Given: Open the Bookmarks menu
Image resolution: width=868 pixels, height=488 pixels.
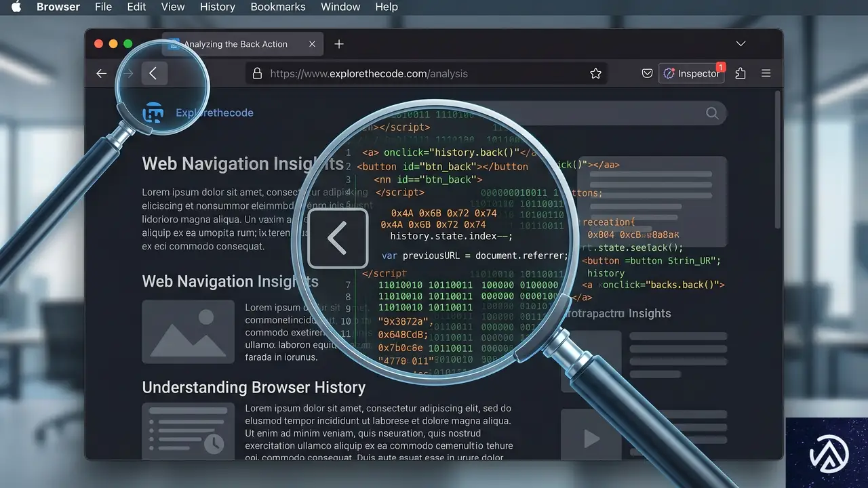Looking at the screenshot, I should tap(278, 7).
